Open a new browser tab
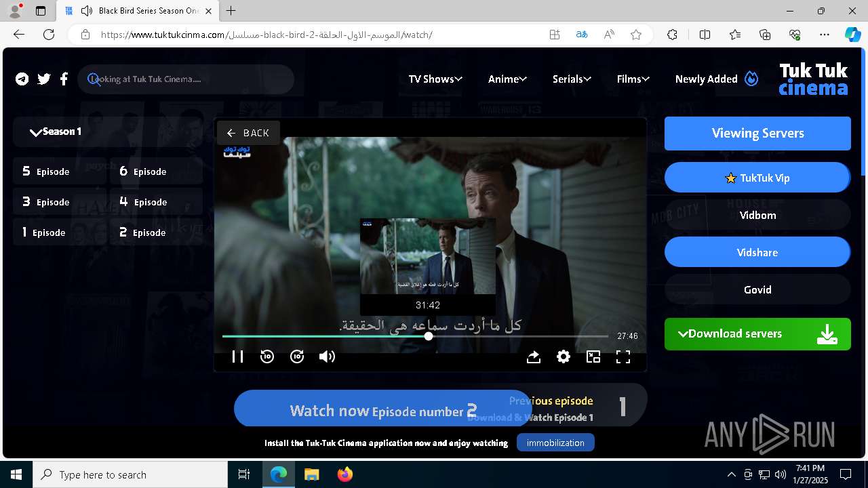This screenshot has width=868, height=488. click(231, 11)
